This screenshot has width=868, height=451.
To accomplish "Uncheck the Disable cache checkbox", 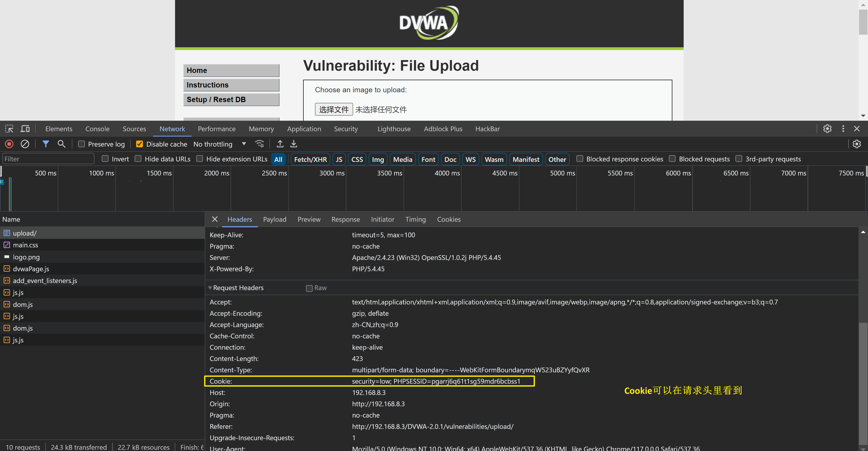I will [x=139, y=144].
